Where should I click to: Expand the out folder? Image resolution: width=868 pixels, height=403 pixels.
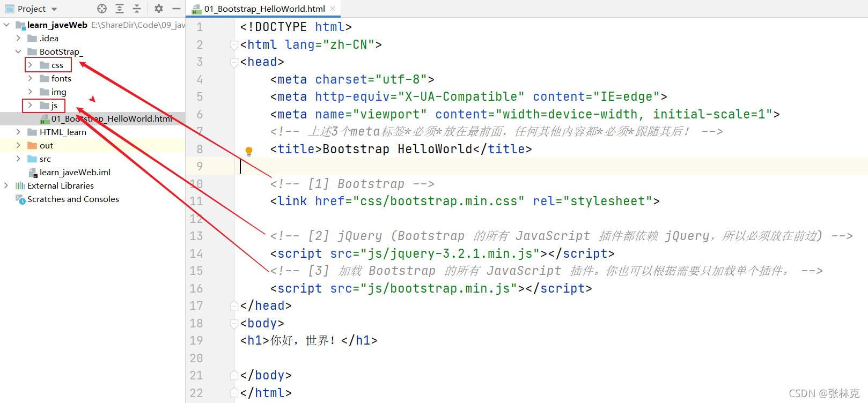point(18,145)
